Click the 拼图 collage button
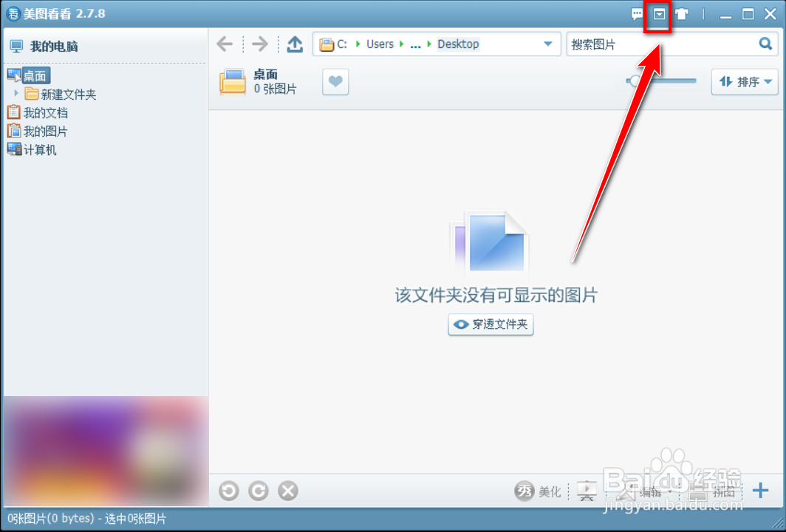 tap(712, 491)
